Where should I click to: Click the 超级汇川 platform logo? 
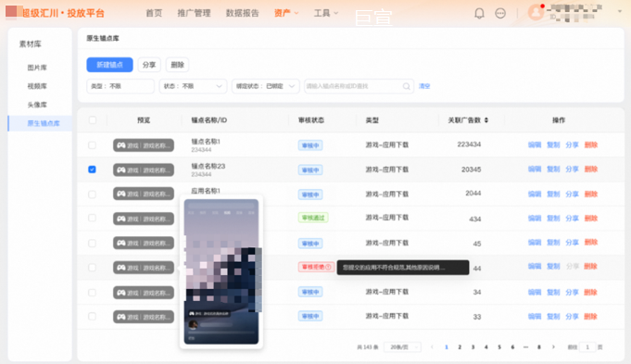56,13
